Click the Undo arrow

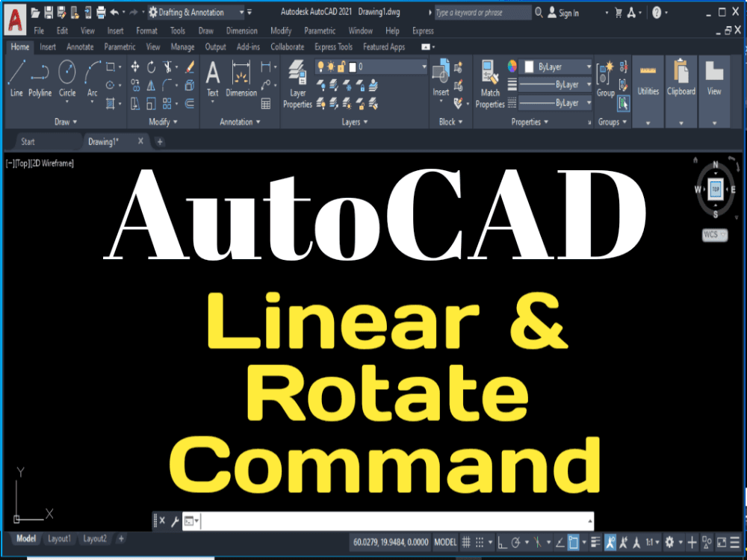pyautogui.click(x=114, y=13)
